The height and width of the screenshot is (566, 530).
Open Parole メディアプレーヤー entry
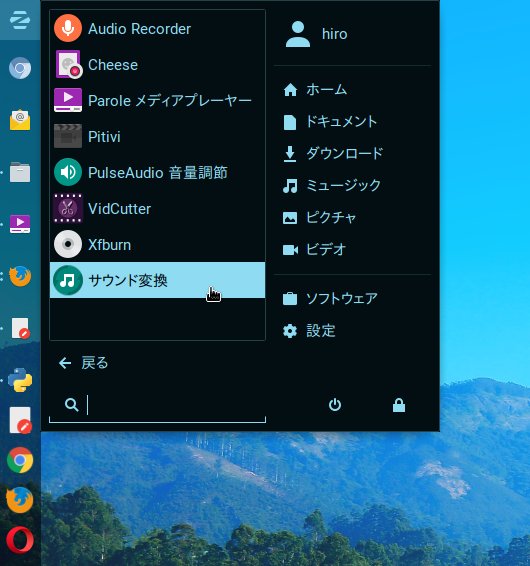(157, 100)
